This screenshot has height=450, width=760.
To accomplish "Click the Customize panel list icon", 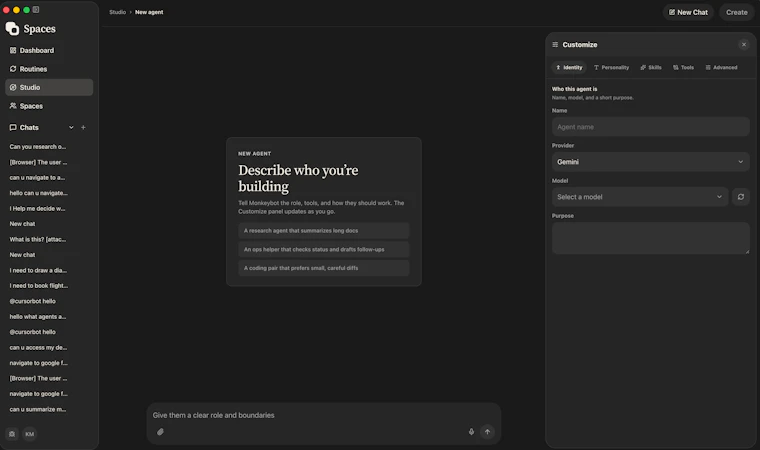I will point(555,45).
